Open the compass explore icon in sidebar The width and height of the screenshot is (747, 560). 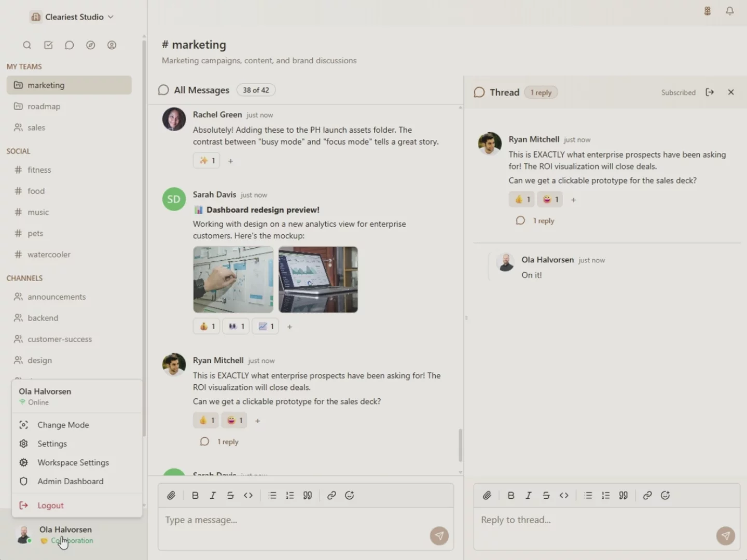point(90,45)
